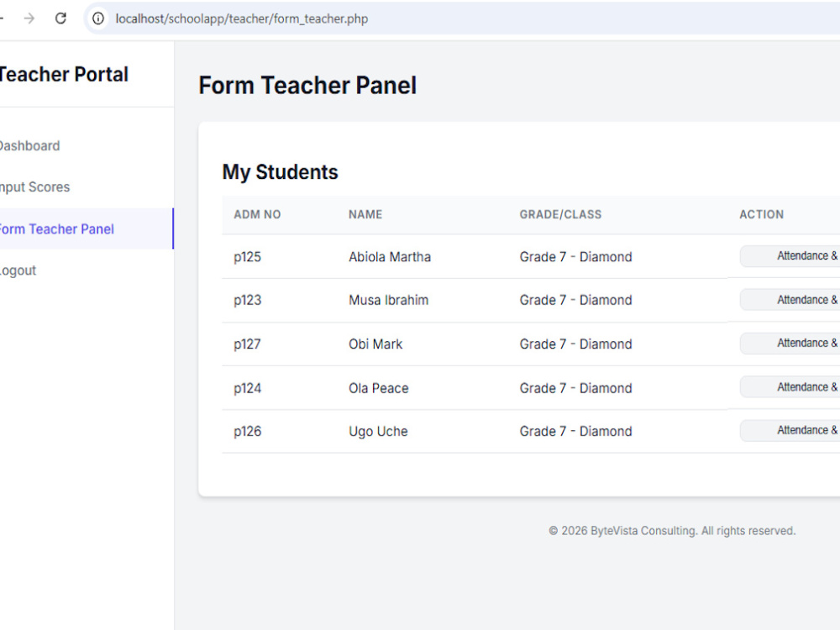The width and height of the screenshot is (840, 630).
Task: Open Attendance button for Obi Mark
Action: point(790,344)
